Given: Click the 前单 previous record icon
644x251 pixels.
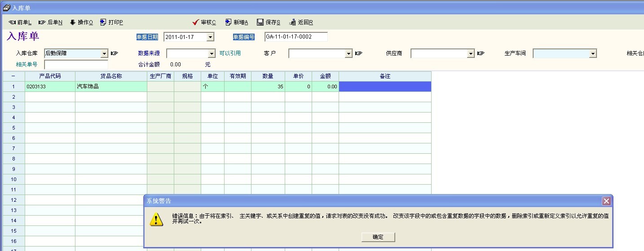Looking at the screenshot, I should click(x=12, y=22).
